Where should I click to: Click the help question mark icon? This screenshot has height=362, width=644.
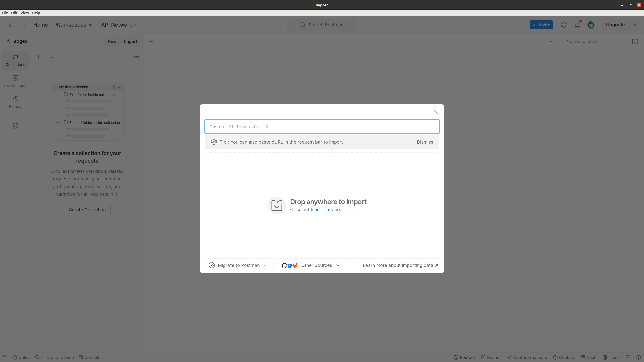pos(638,357)
